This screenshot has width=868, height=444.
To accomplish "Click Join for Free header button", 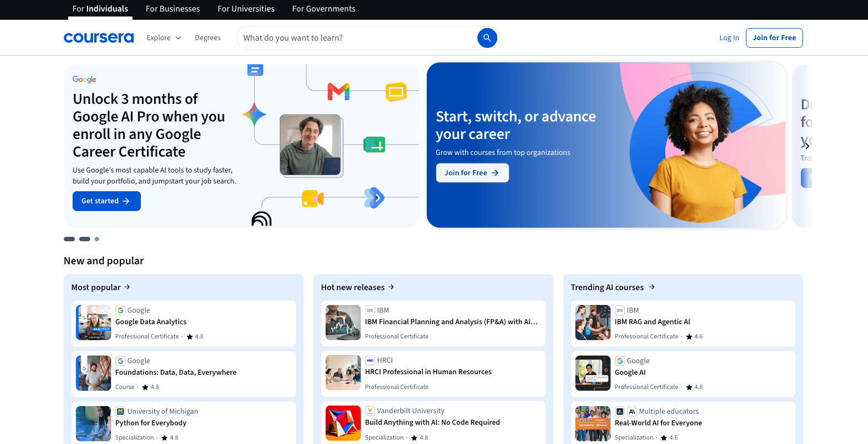I will point(774,38).
